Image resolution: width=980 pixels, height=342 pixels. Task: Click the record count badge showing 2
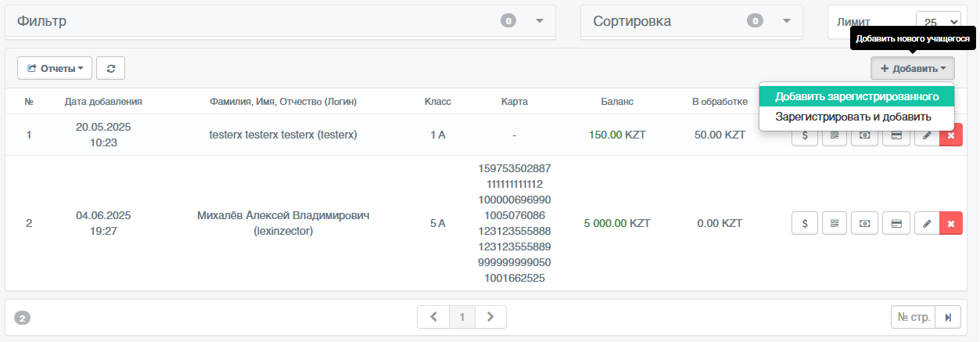tap(23, 319)
